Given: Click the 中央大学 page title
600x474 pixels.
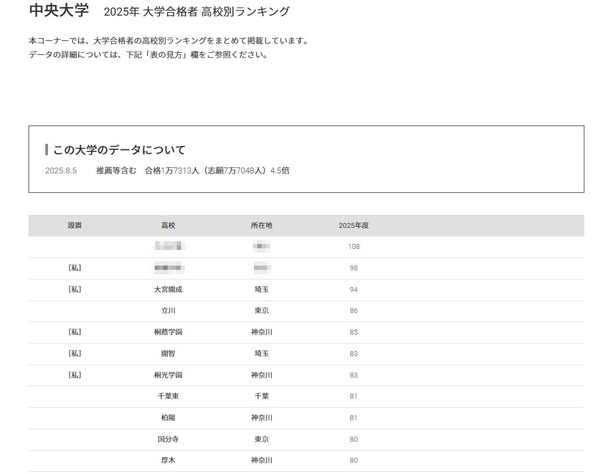Looking at the screenshot, I should (x=59, y=11).
